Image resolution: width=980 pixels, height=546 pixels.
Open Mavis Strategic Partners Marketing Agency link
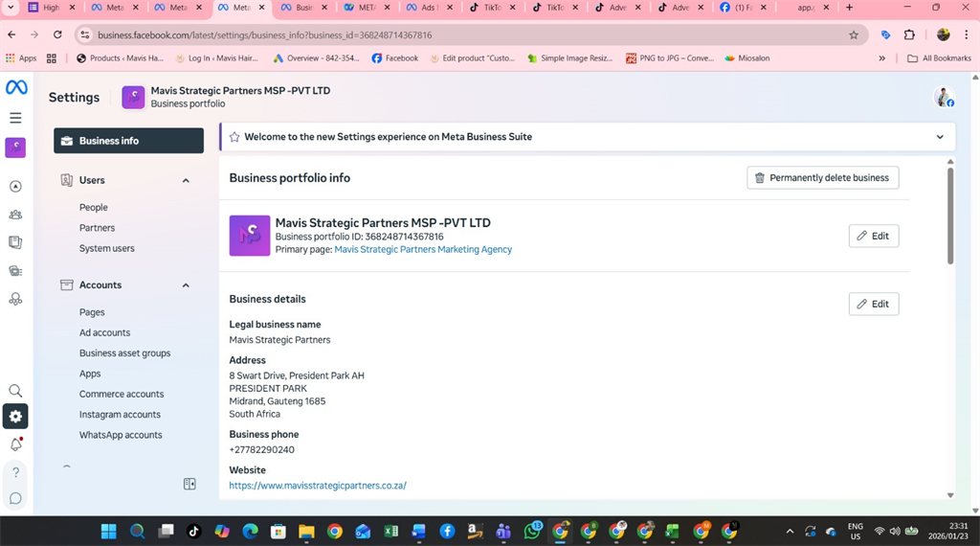423,250
